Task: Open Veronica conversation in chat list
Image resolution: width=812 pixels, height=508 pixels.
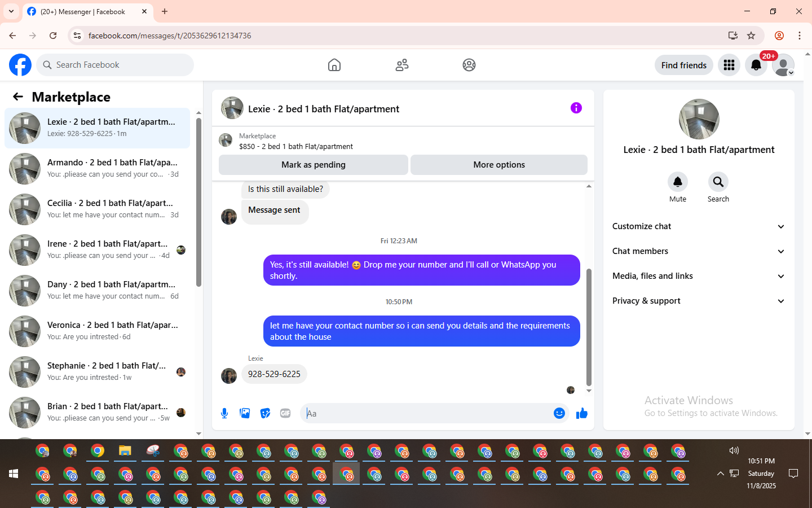Action: click(98, 331)
